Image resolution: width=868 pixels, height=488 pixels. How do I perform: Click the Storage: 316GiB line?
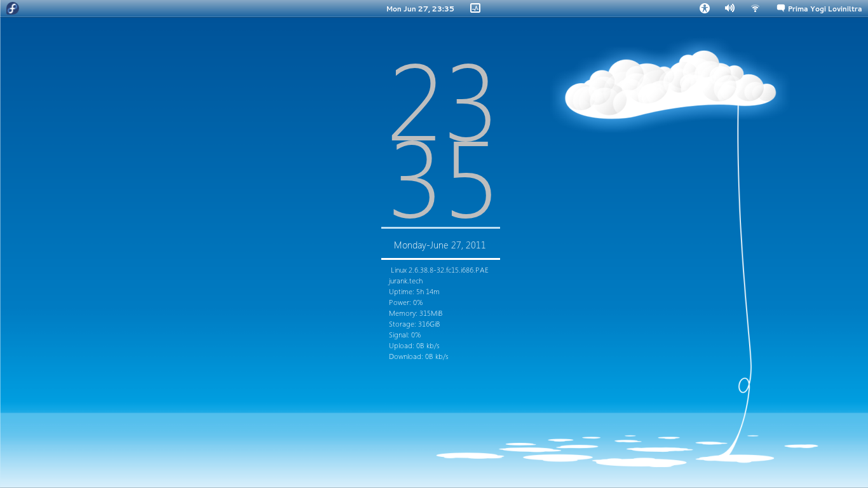pos(414,324)
